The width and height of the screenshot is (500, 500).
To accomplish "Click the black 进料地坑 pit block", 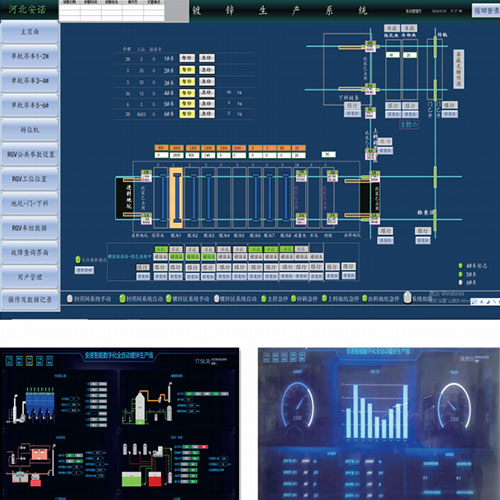I will pos(124,198).
